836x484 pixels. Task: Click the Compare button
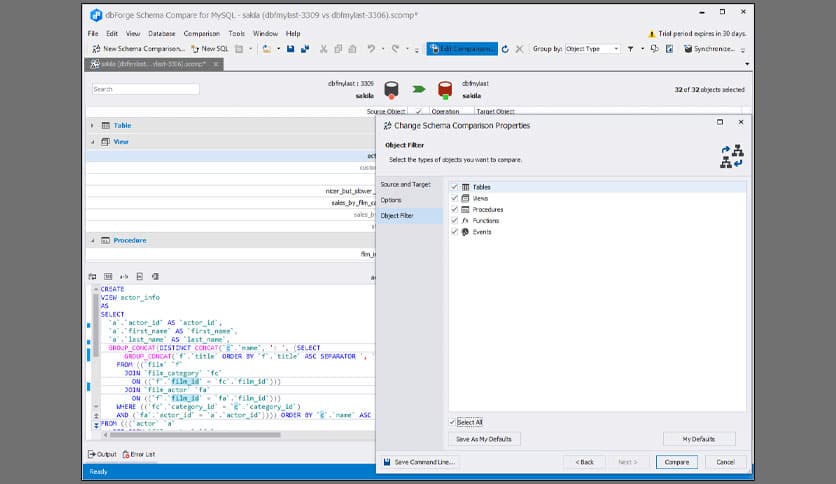[x=677, y=462]
